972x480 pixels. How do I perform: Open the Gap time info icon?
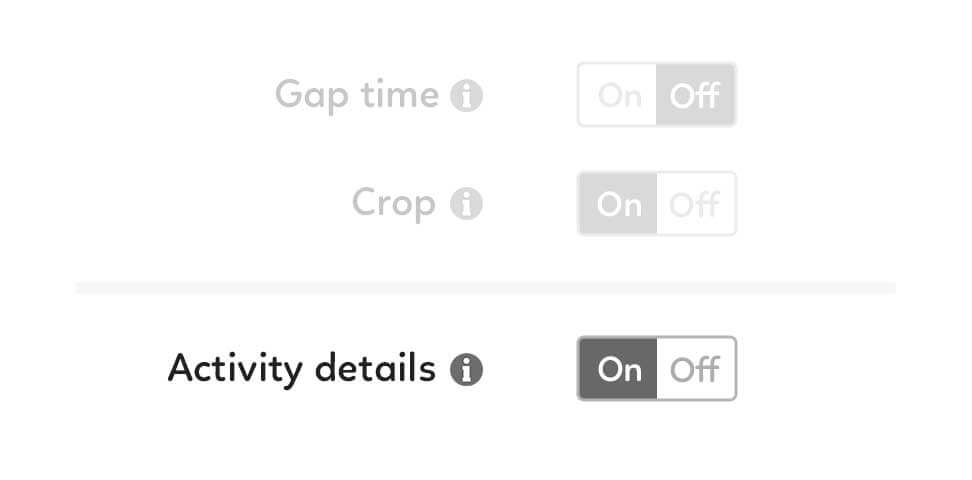pos(466,96)
